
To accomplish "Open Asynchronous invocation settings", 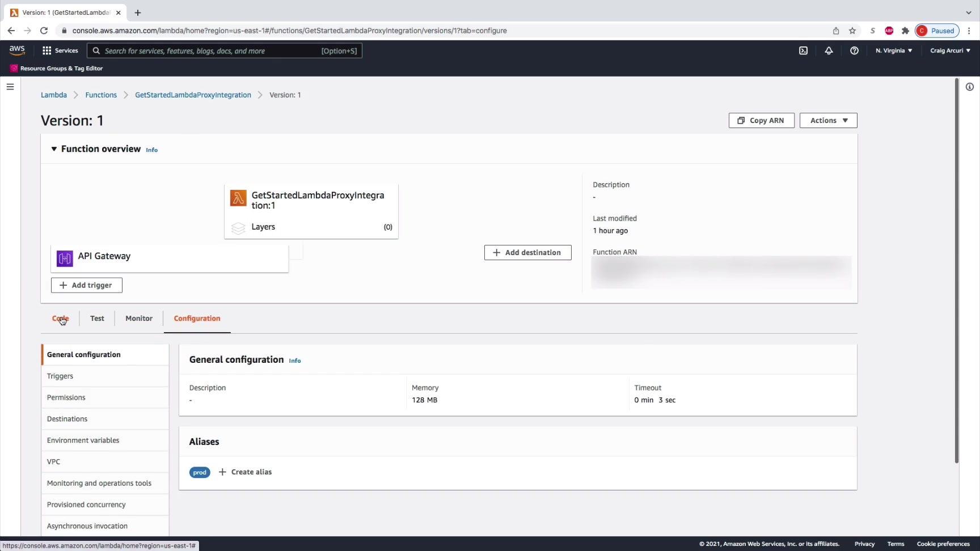I will click(105, 526).
